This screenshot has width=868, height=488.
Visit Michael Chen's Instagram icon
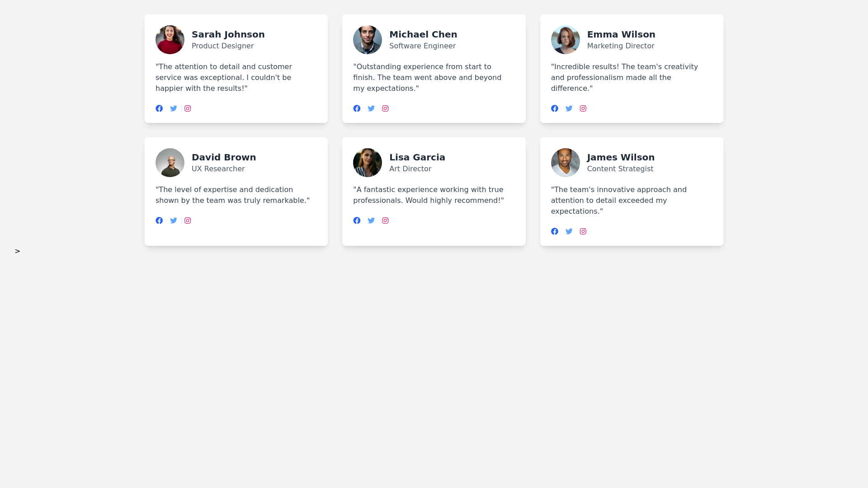click(x=385, y=108)
